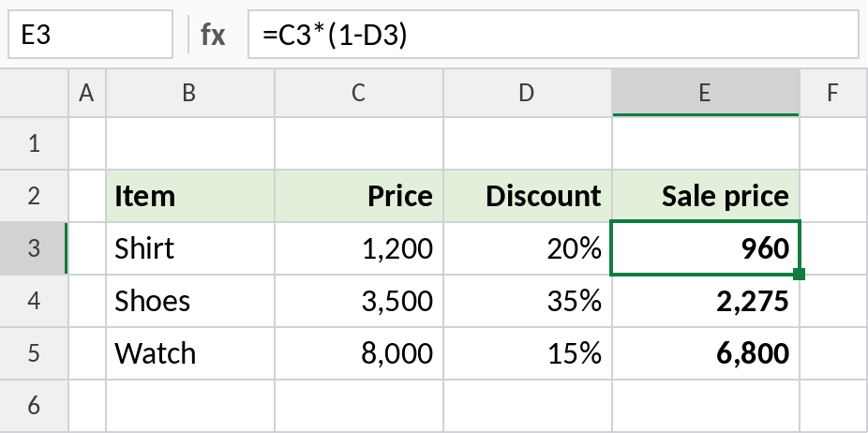The image size is (868, 433).
Task: Click the select-all corner box
Action: (34, 93)
